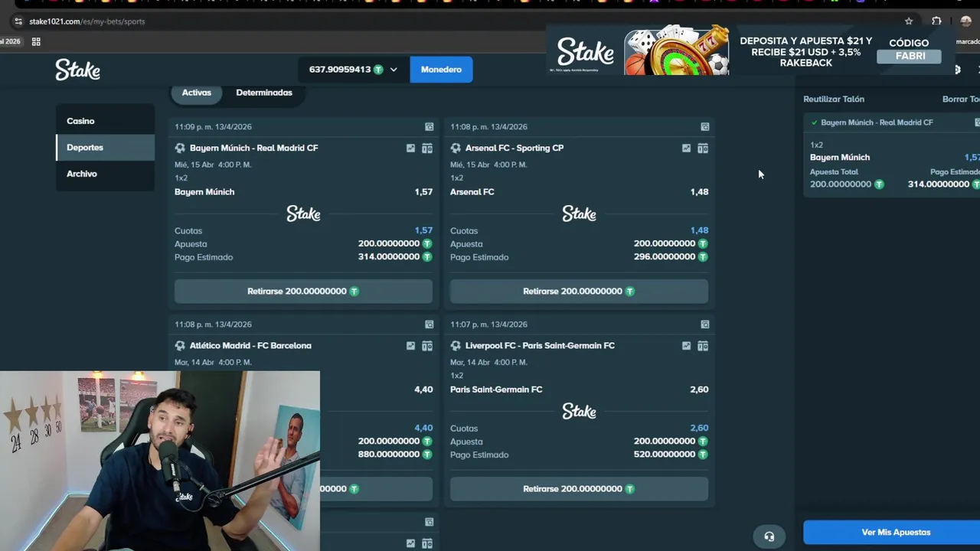980x551 pixels.
Task: Select Bayern Múnich - Real Madrid entry in bet slip
Action: pyautogui.click(x=877, y=122)
